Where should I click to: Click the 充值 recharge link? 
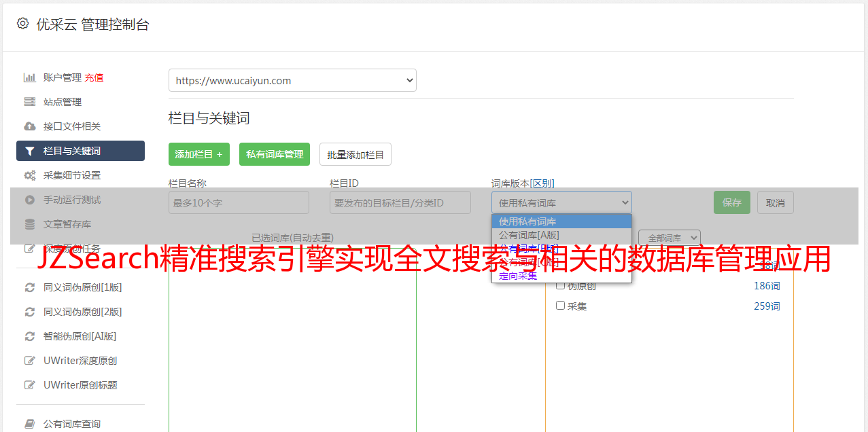[94, 77]
